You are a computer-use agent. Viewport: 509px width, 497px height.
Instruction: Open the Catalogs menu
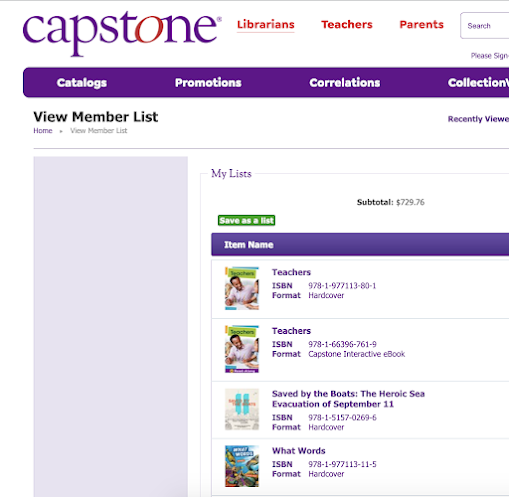pyautogui.click(x=82, y=83)
